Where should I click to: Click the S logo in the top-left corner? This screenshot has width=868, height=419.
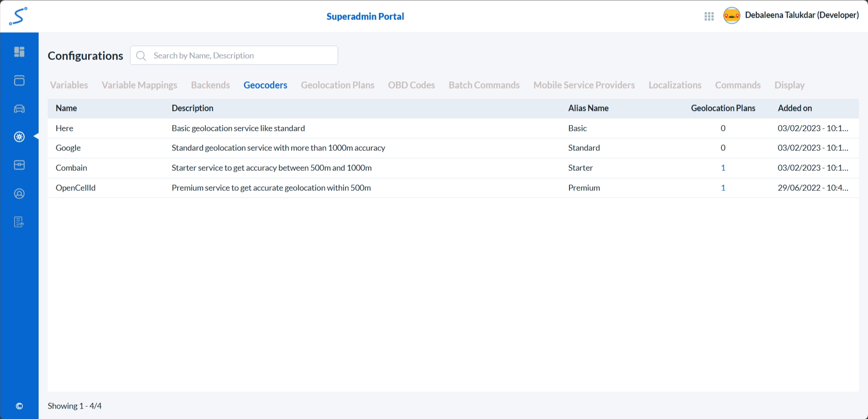18,16
